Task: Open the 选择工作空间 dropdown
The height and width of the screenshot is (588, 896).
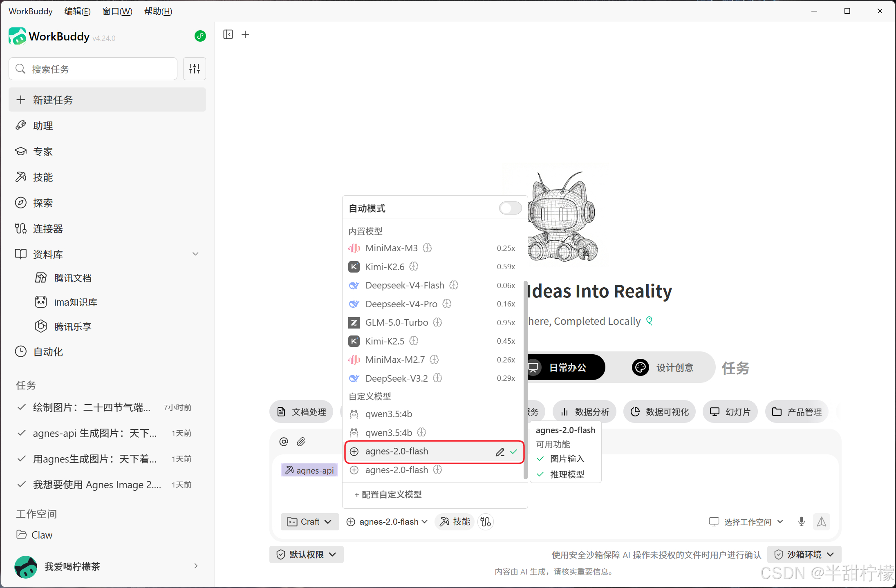Action: (746, 522)
